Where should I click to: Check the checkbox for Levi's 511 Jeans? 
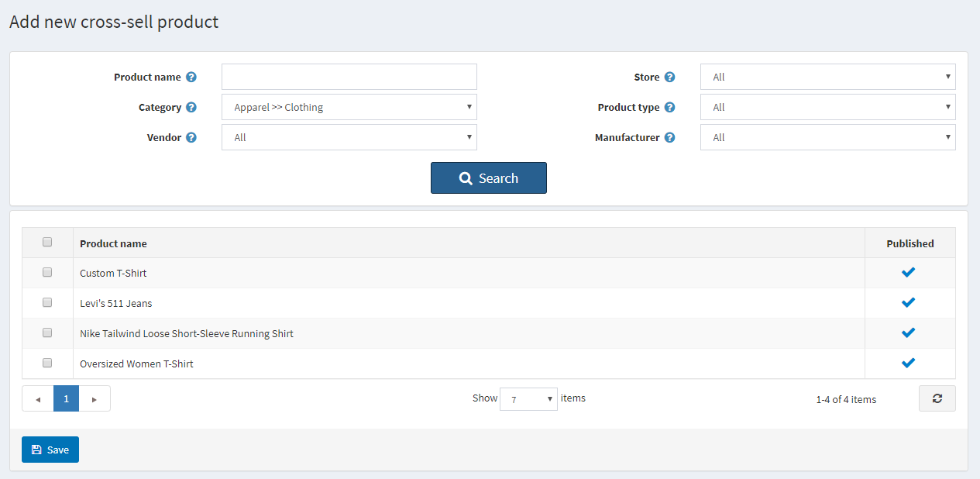click(x=46, y=302)
